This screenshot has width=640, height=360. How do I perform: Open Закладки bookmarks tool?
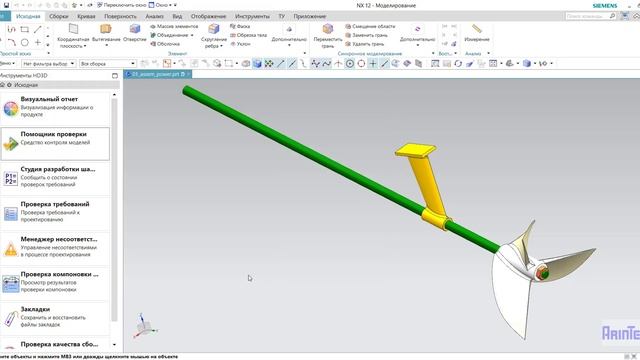[55, 318]
